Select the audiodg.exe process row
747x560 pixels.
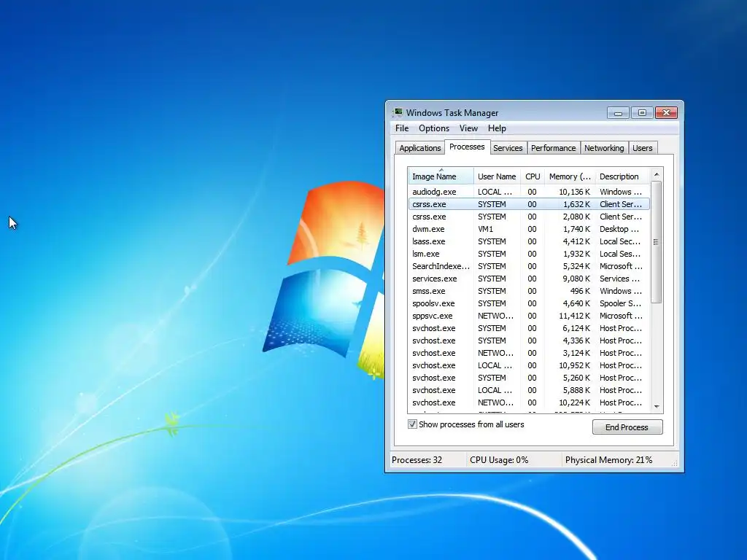pyautogui.click(x=529, y=192)
